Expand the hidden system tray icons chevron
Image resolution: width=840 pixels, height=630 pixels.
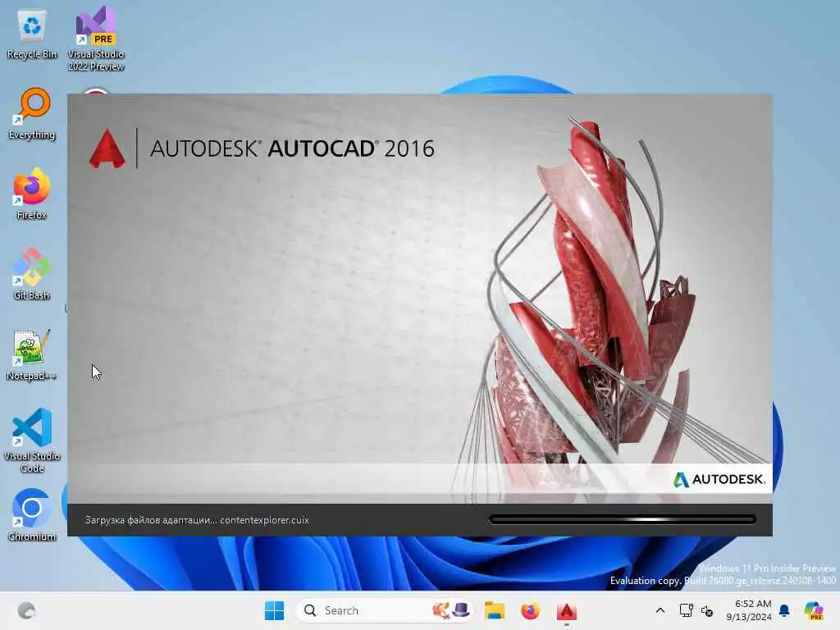click(660, 610)
